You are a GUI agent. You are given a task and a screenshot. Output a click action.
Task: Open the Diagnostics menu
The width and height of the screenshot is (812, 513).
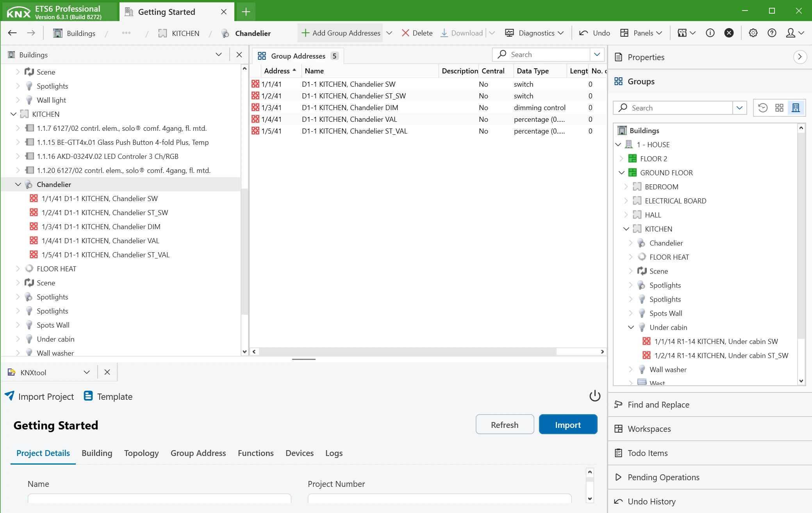534,33
